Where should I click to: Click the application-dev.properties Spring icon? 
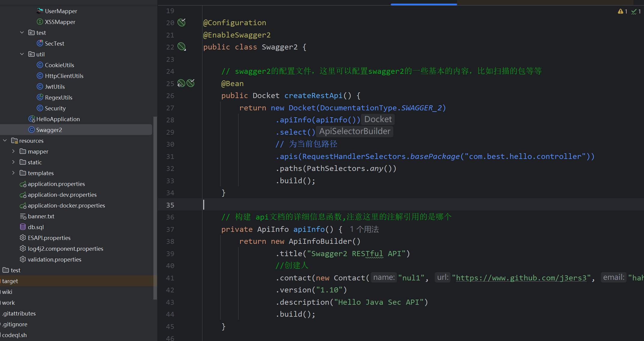[23, 195]
